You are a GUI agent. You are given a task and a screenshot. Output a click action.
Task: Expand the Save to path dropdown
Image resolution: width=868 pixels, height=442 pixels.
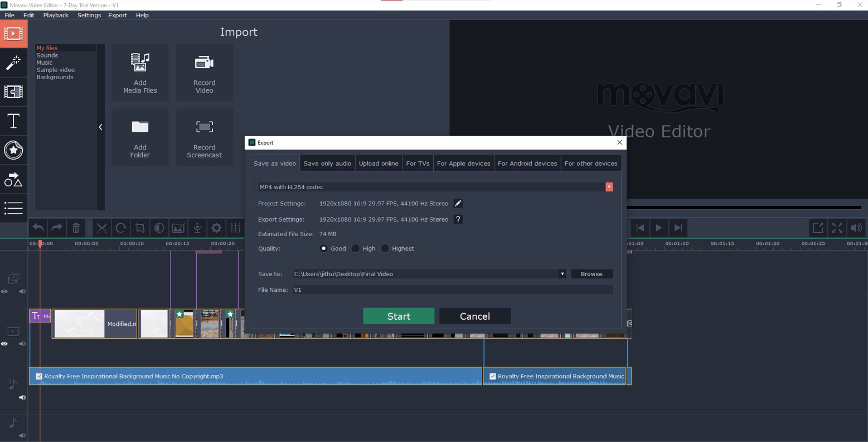click(x=562, y=274)
